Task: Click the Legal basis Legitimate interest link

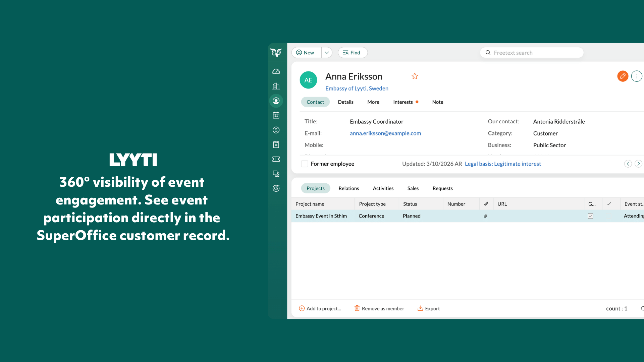Action: [502, 164]
